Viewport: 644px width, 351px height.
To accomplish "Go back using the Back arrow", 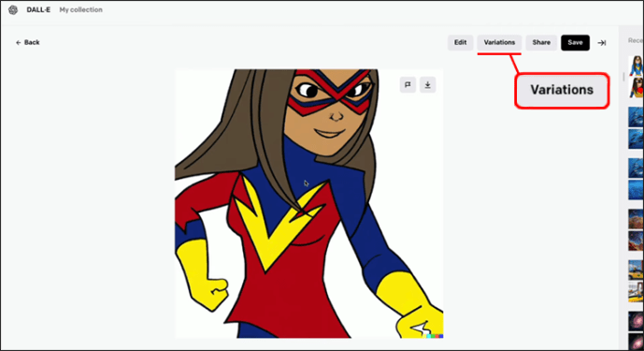I will [x=27, y=42].
